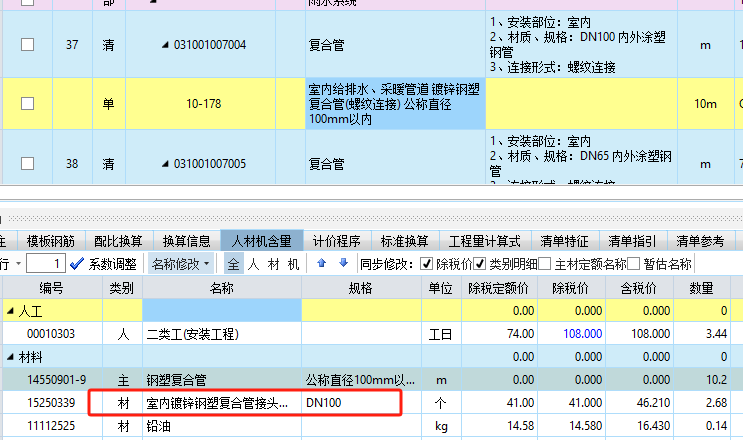Image resolution: width=743 pixels, height=440 pixels.
Task: Tick the checkbox in row 37
Action: pos(27,45)
